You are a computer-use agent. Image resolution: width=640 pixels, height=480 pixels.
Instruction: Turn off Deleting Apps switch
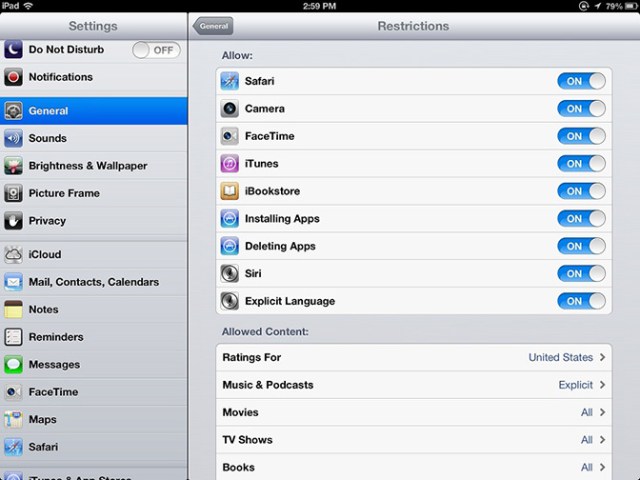coord(581,246)
